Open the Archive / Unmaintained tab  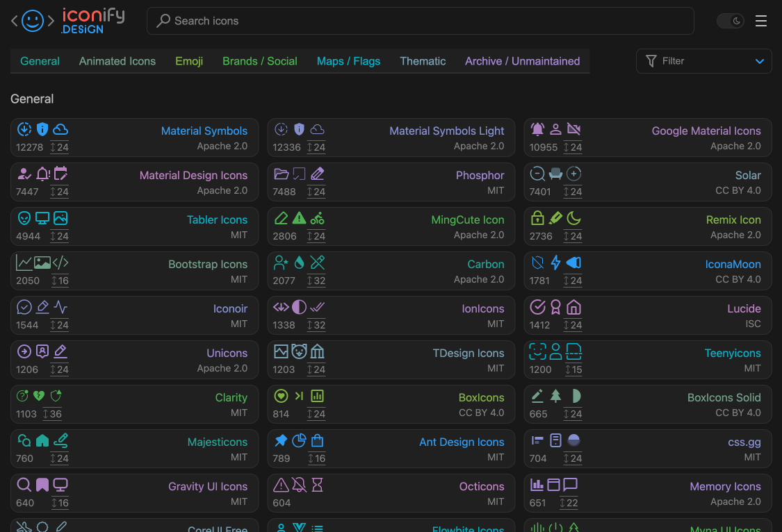(x=522, y=61)
